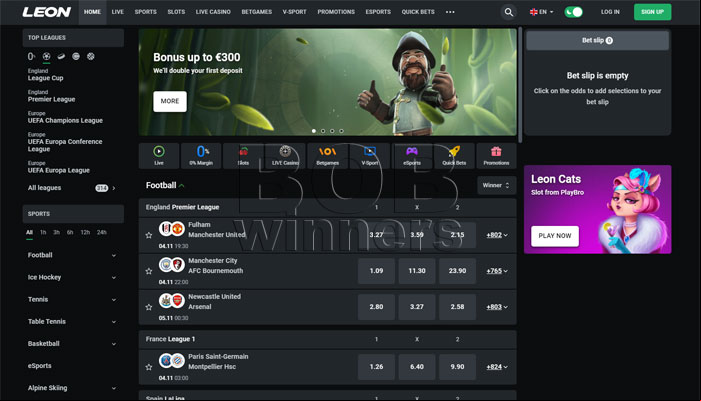
Task: Open the LIVE nav tab
Action: pyautogui.click(x=118, y=12)
